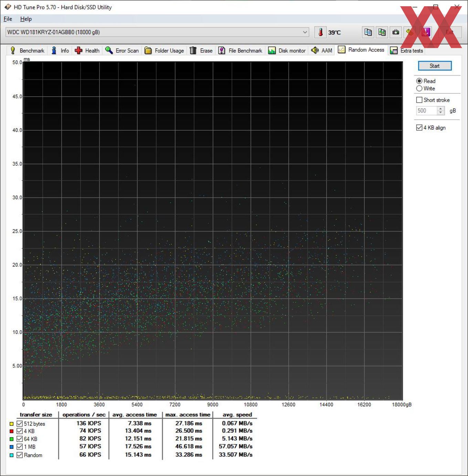Click the red 4 KB color swatch

[11, 431]
